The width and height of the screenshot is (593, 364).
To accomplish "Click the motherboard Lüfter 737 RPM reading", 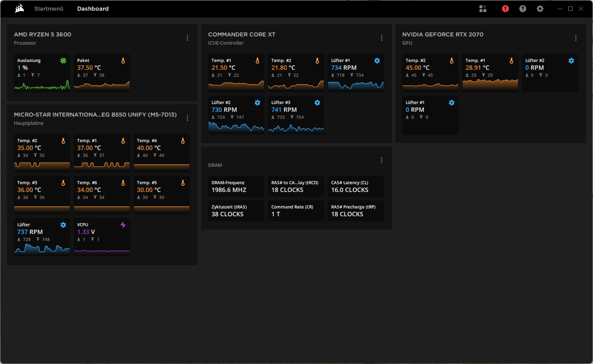I will point(30,232).
